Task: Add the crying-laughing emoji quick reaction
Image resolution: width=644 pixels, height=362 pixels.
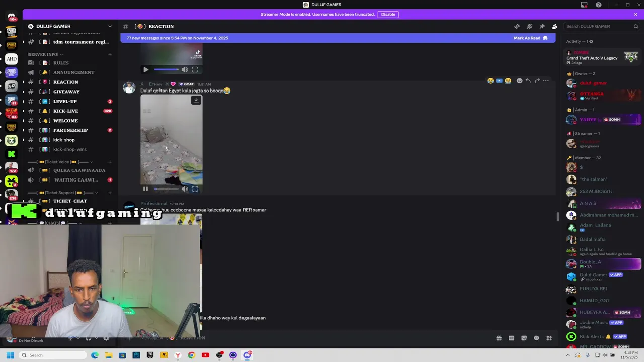Action: pyautogui.click(x=490, y=81)
